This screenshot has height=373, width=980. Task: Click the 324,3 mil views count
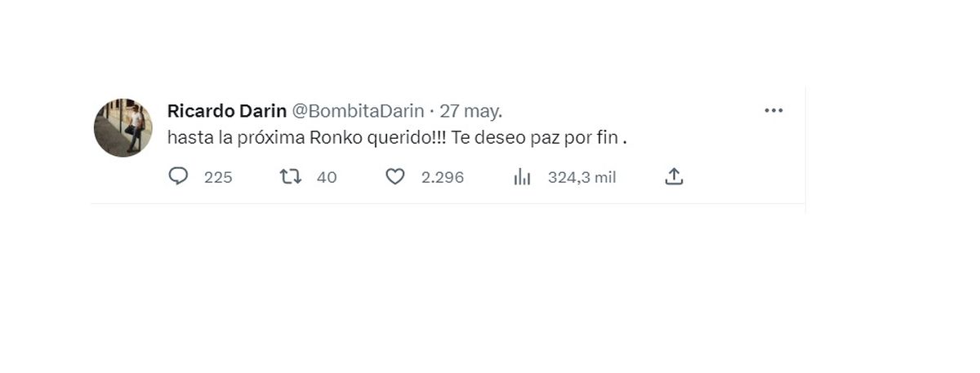click(581, 177)
